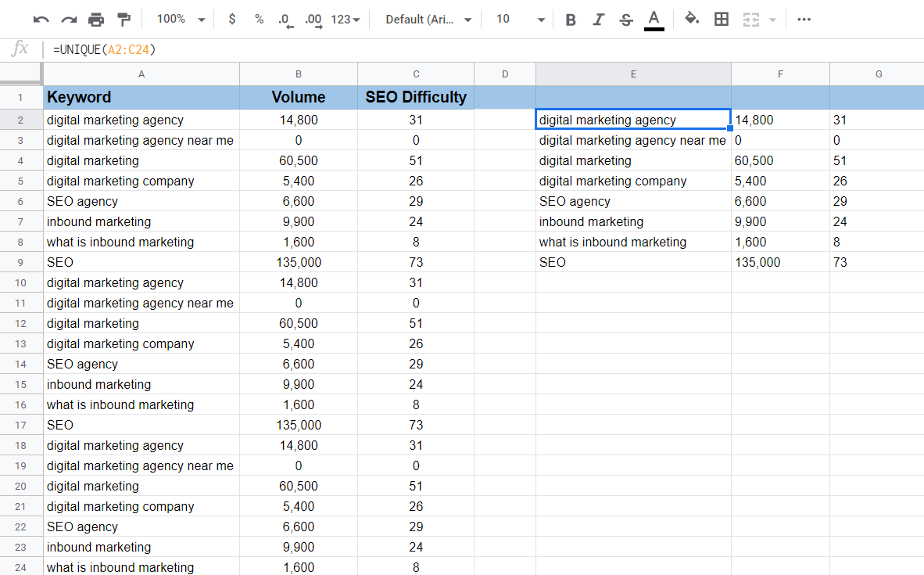This screenshot has height=575, width=924.
Task: Open the Default (Arial) font dropdown
Action: coord(429,20)
